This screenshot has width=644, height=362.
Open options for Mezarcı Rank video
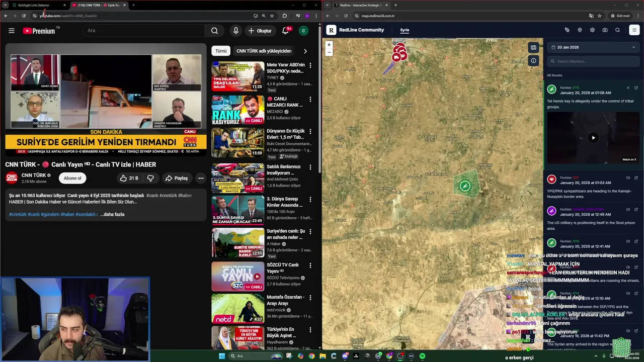(x=310, y=99)
